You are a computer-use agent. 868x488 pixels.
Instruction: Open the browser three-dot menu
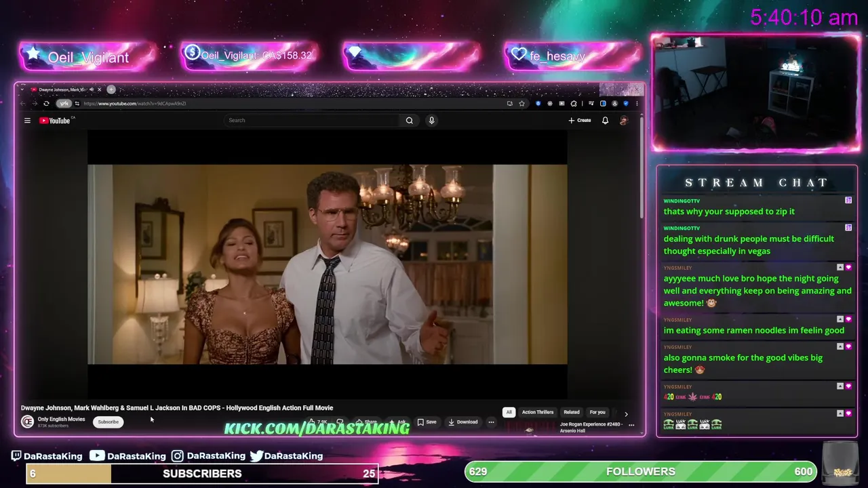tap(637, 104)
